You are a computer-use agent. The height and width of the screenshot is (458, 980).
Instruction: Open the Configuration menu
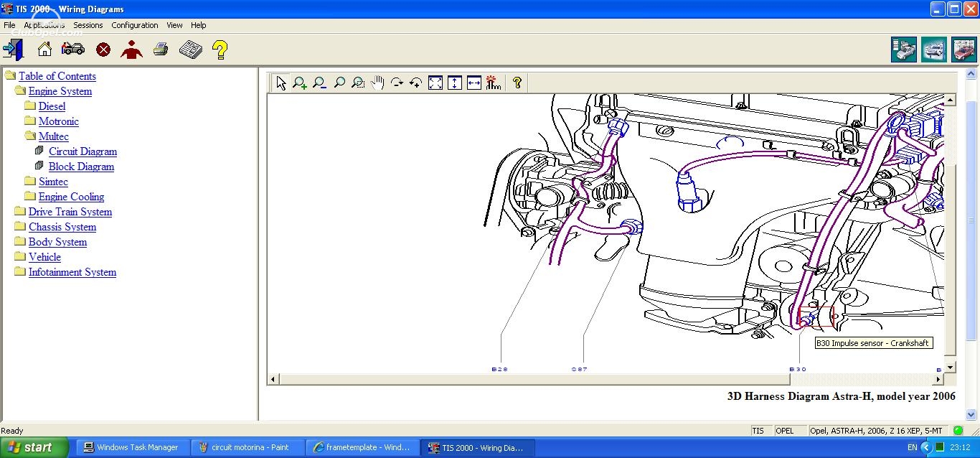135,25
